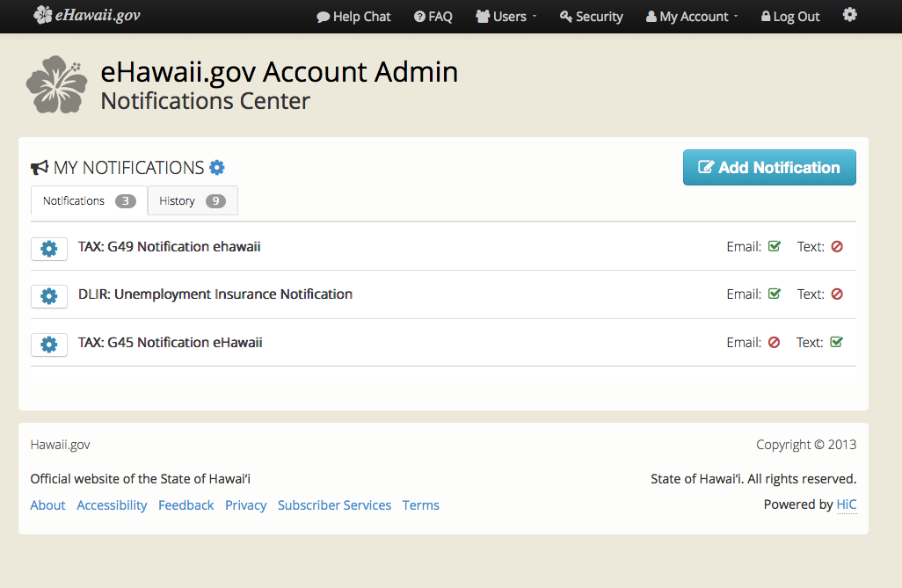Expand the Users dropdown menu
Screen dimensions: 902x588
tap(506, 16)
